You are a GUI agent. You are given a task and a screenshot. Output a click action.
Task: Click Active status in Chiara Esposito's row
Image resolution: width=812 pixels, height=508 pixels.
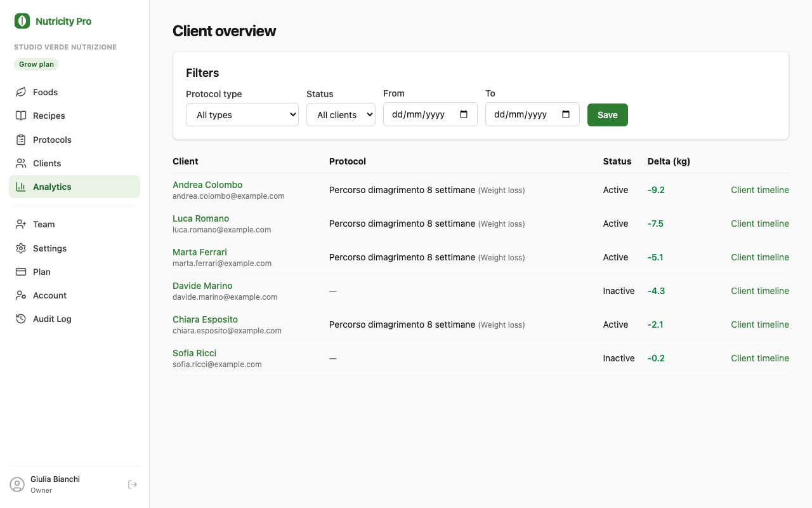point(615,324)
